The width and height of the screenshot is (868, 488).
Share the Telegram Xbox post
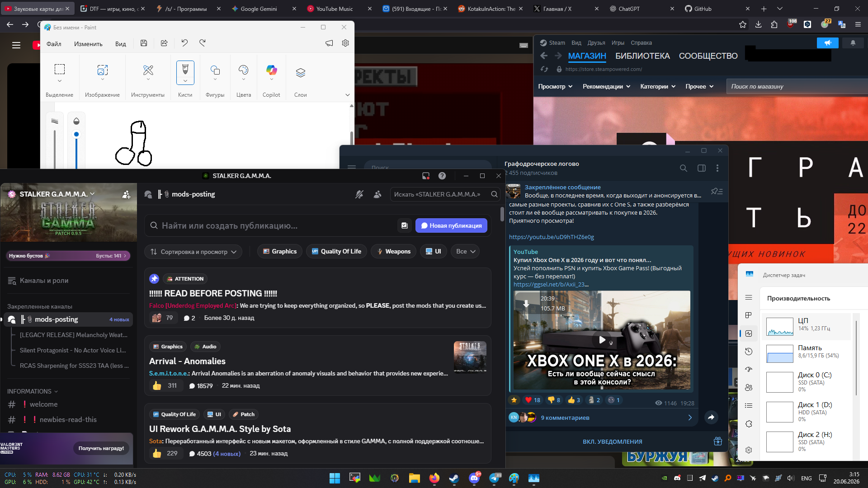(711, 417)
